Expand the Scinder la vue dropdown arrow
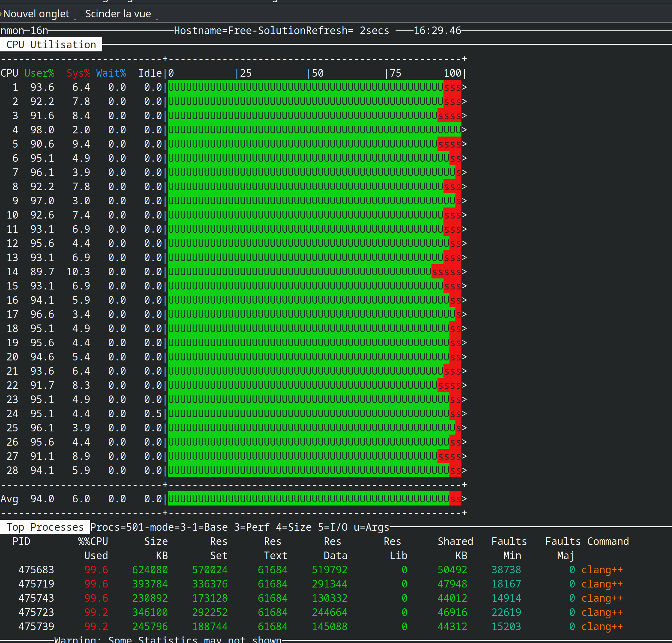Viewport: 672px width, 643px height. (x=157, y=19)
